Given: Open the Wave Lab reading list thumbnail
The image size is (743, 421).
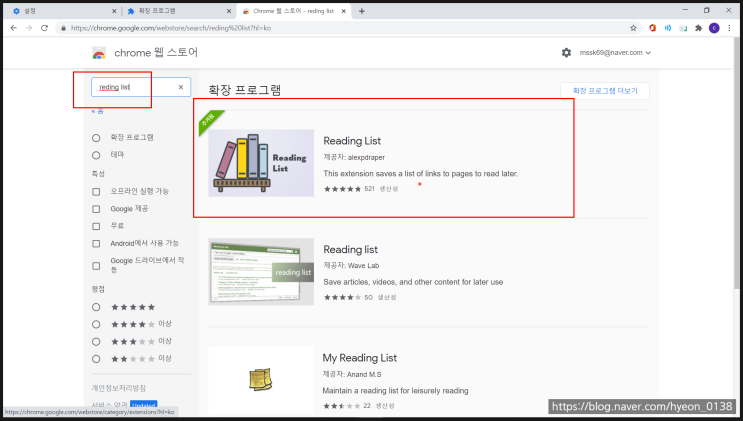Looking at the screenshot, I should [261, 272].
